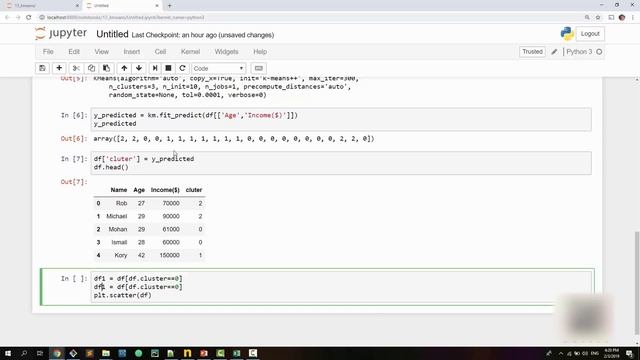Open the Cell menu
The image size is (640, 360).
(x=160, y=52)
